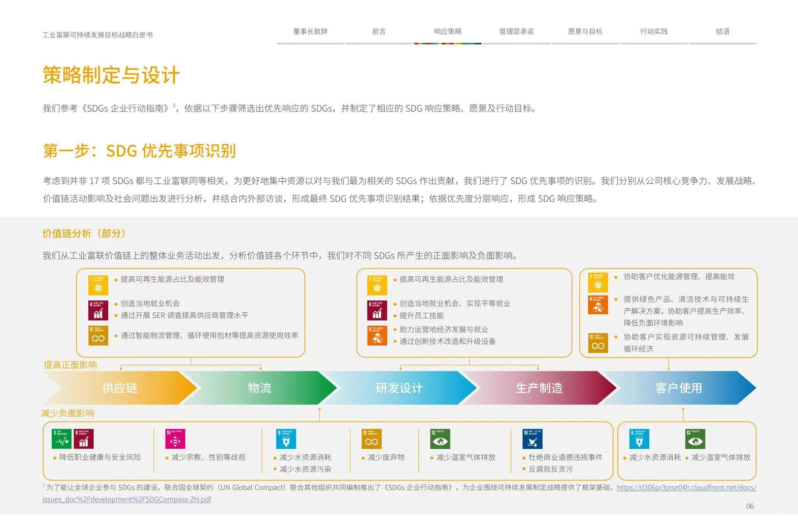
Task: Click the bullet 提升员工技能
Action: tap(419, 316)
